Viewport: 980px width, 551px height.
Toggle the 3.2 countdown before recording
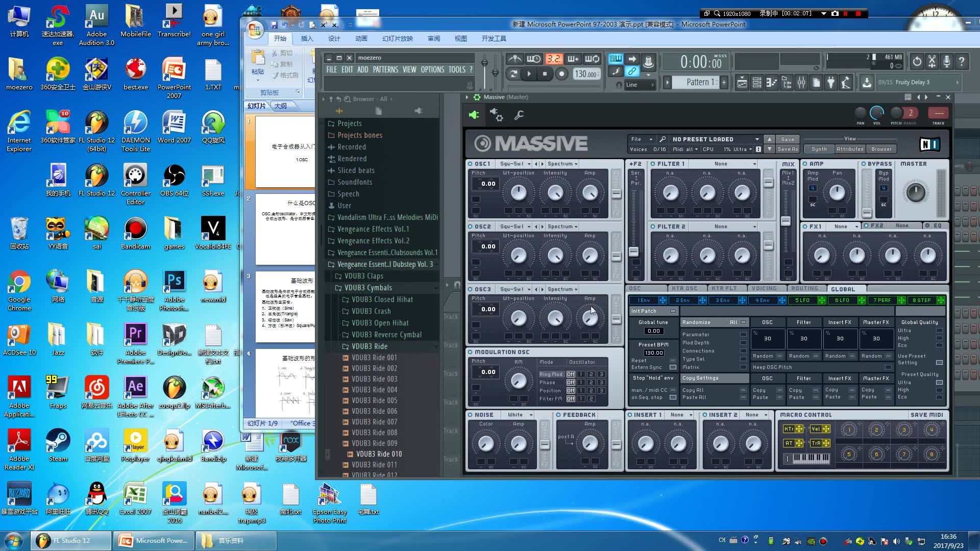point(554,59)
